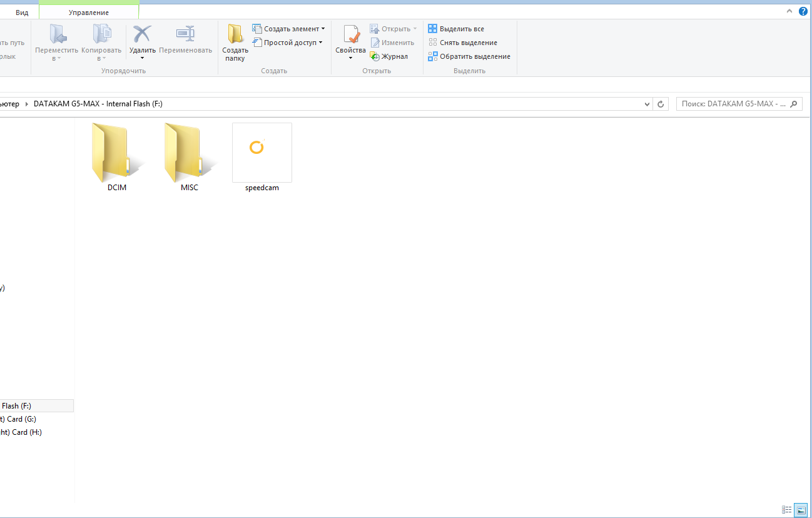This screenshot has width=812, height=518.
Task: Click the search magnifier icon
Action: tap(794, 104)
